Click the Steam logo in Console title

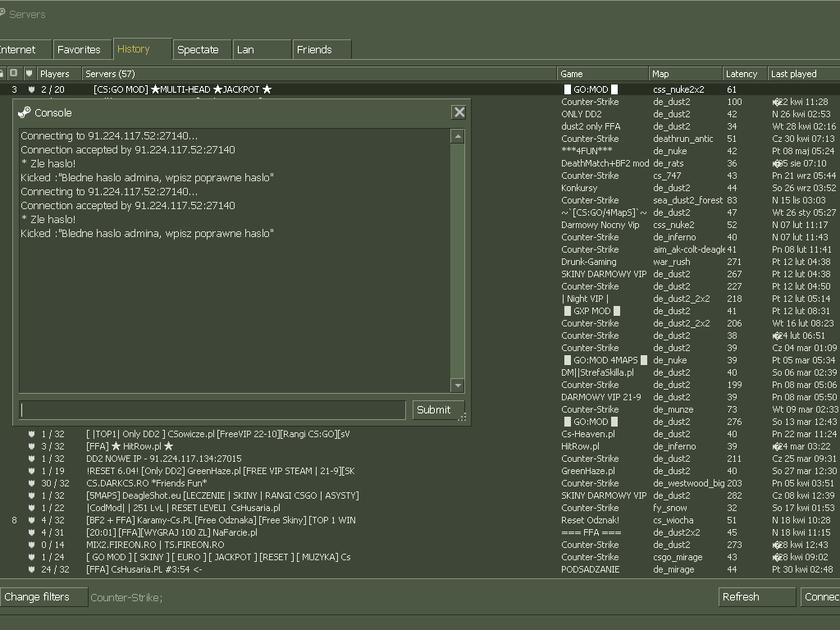(x=24, y=112)
